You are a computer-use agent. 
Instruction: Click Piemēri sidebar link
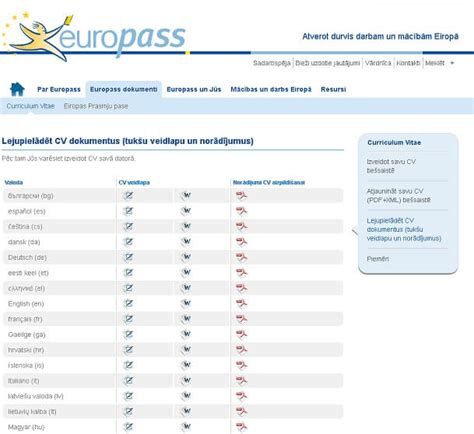click(x=378, y=259)
